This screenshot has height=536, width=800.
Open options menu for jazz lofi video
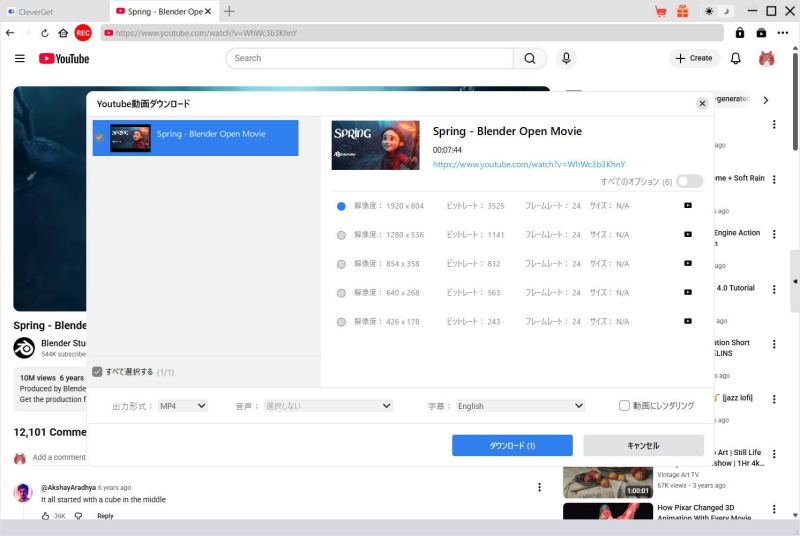[x=774, y=399]
